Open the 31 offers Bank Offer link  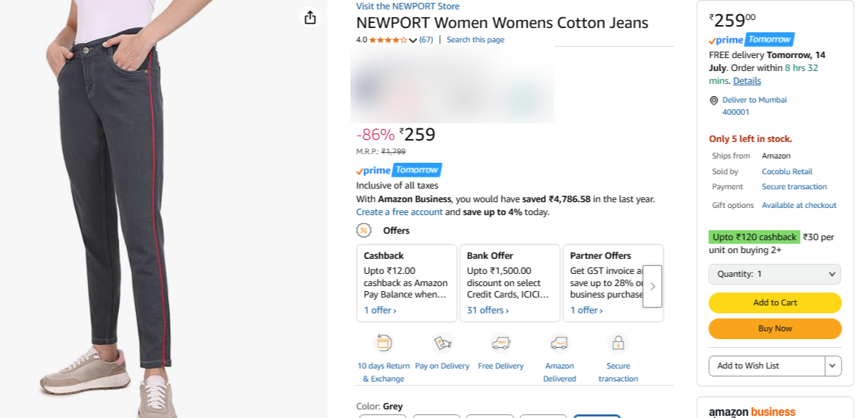point(487,310)
